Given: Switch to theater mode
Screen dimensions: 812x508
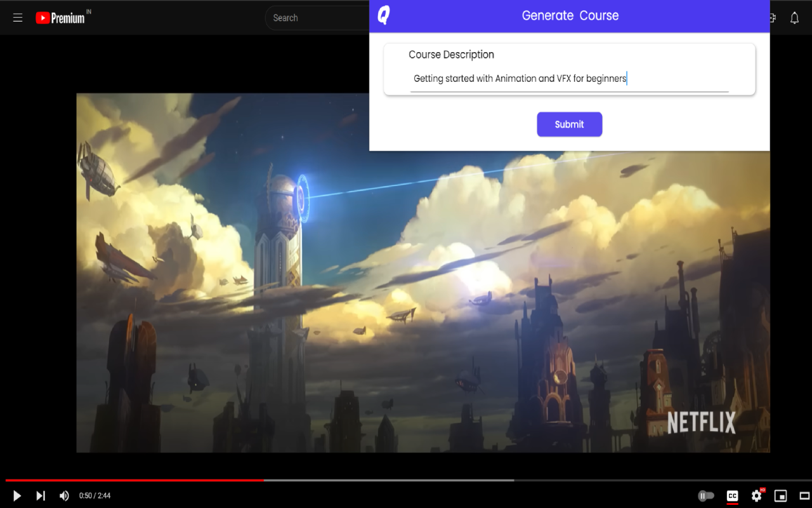Looking at the screenshot, I should pyautogui.click(x=802, y=496).
